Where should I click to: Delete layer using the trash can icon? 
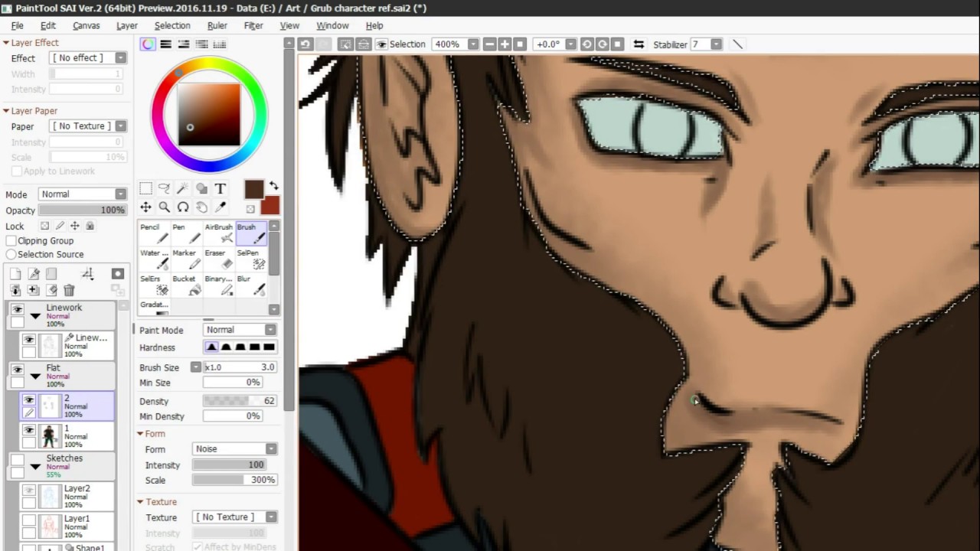[69, 290]
